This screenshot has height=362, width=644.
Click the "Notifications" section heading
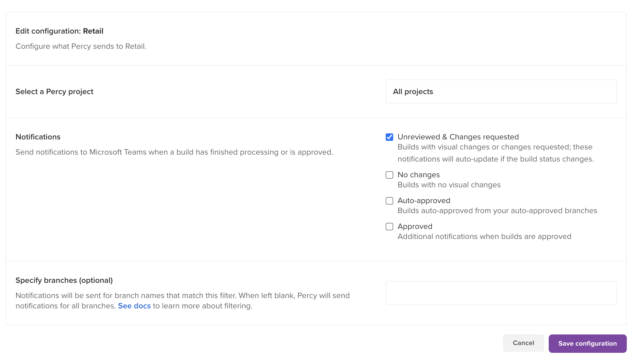click(x=38, y=137)
